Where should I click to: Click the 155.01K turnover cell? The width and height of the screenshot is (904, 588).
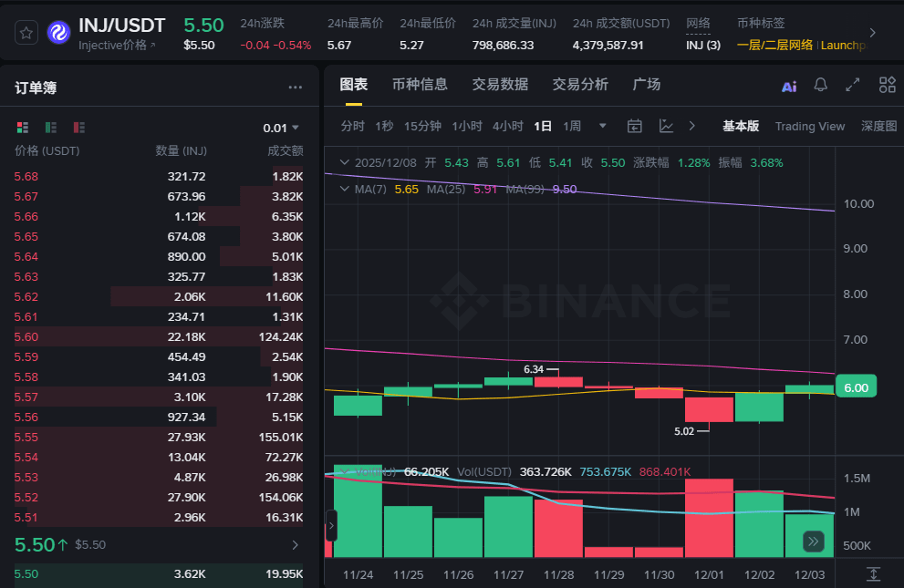click(281, 437)
